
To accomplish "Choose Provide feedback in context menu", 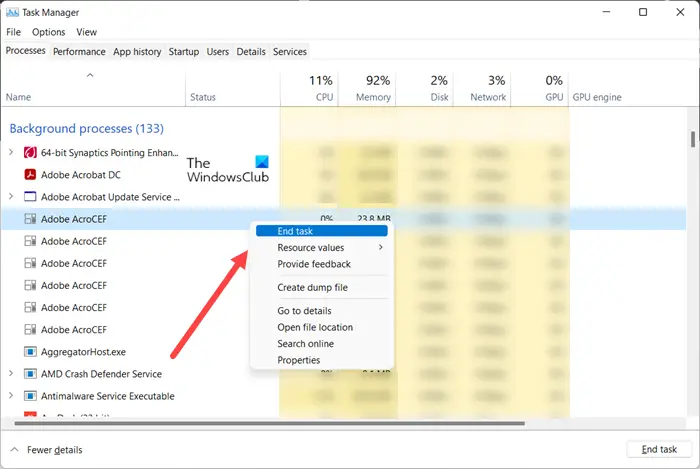I will [x=321, y=264].
